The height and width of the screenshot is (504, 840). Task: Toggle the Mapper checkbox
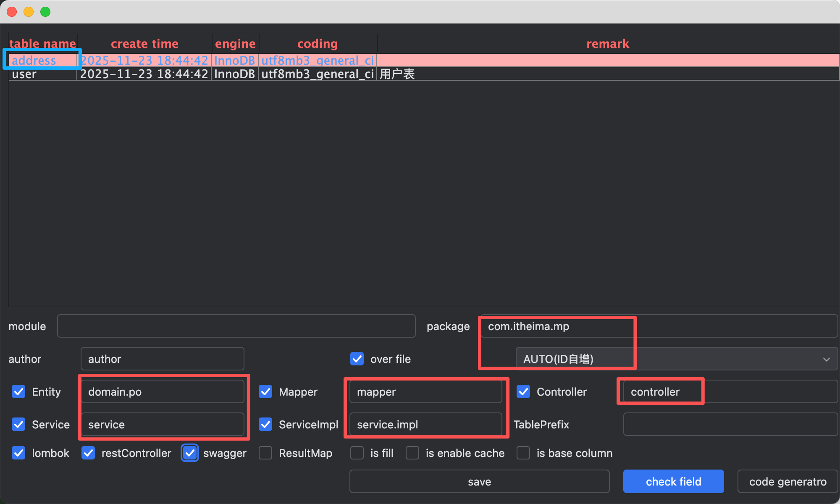265,391
